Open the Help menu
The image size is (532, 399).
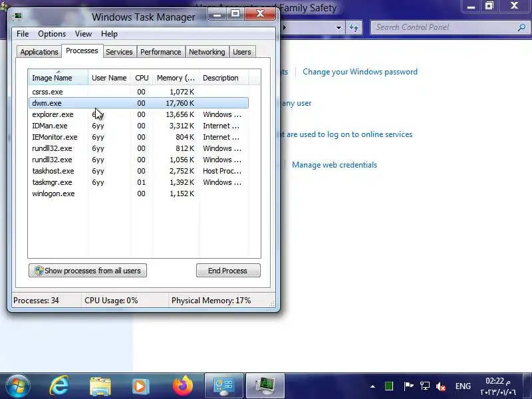(109, 34)
